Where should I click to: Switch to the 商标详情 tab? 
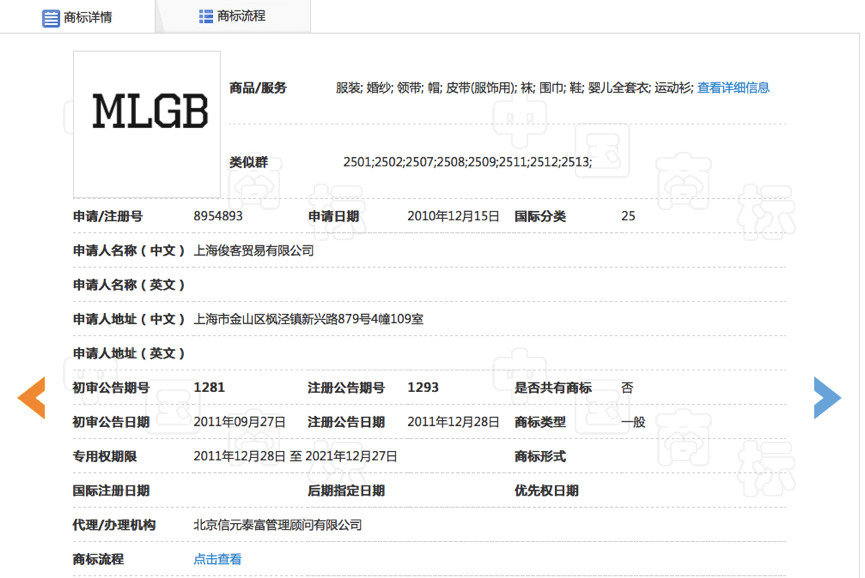[x=77, y=17]
